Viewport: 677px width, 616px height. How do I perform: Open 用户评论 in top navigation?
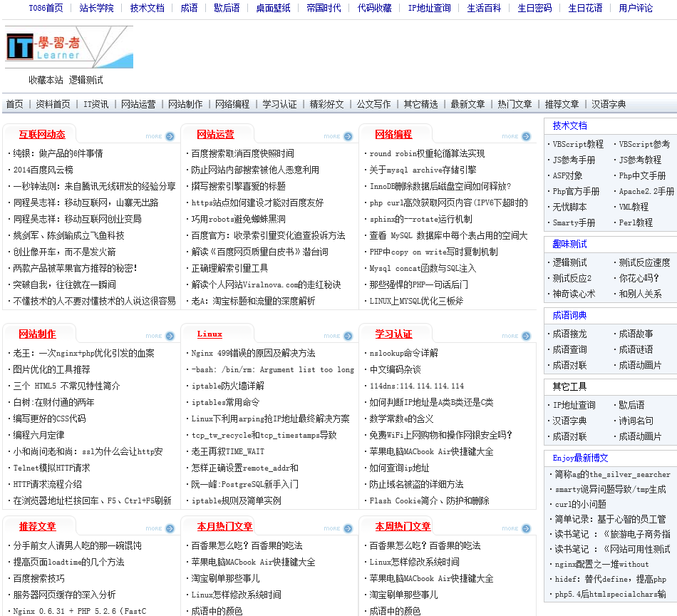point(636,9)
